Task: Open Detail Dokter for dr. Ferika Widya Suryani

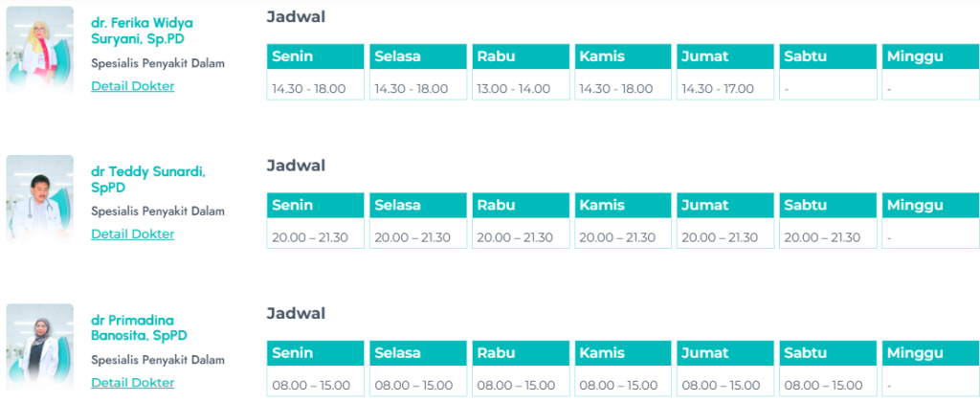Action: 132,86
